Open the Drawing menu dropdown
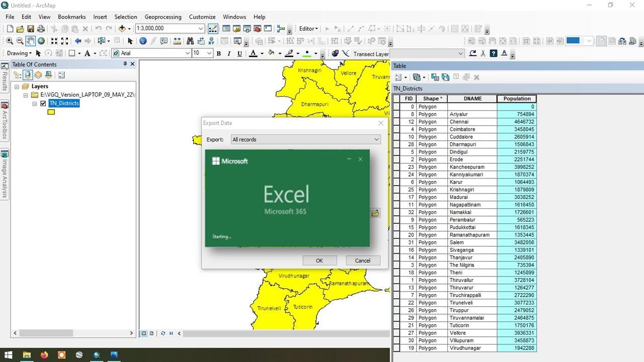Screen dimensions: 644x362 19,53
